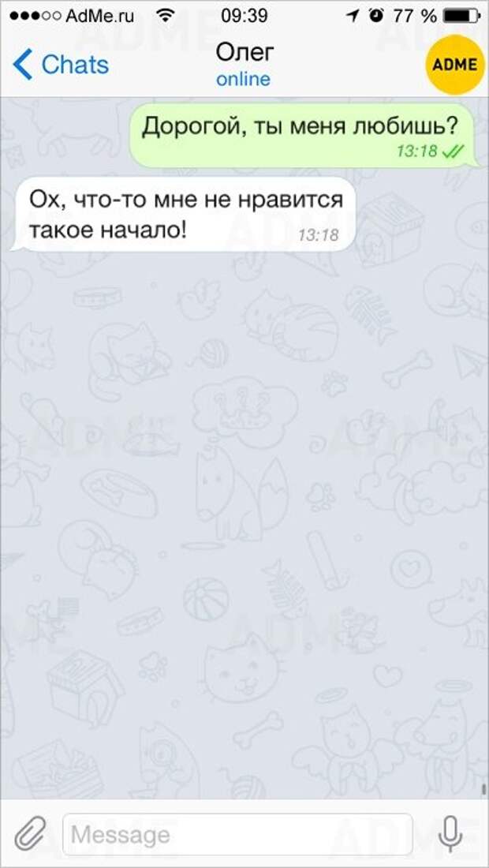Select the green message Дорогой, ты меня любишь?
This screenshot has width=489, height=868.
click(x=303, y=136)
